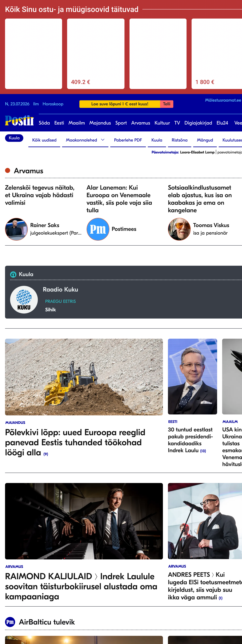This screenshot has height=644, width=242.
Task: Click Rainer Saks author name
Action: click(x=45, y=225)
